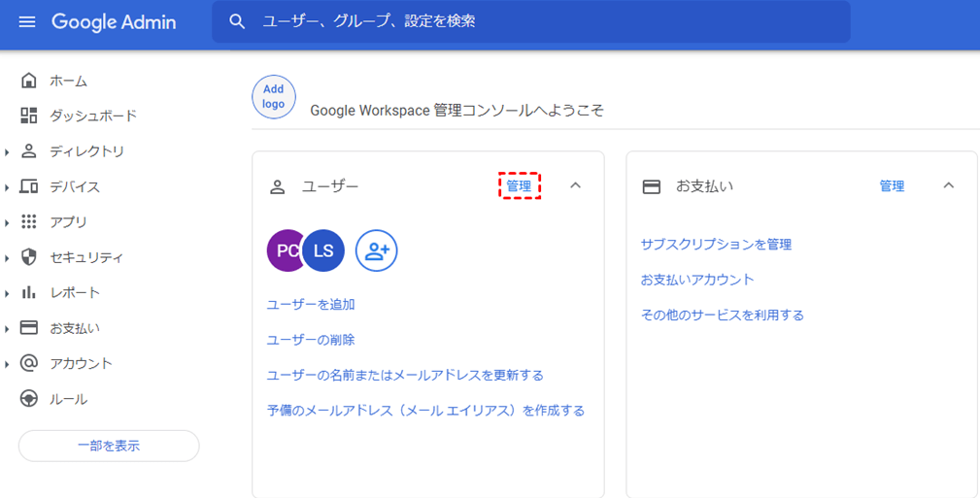The image size is (980, 498).
Task: Click the Add logo circle
Action: pyautogui.click(x=273, y=97)
